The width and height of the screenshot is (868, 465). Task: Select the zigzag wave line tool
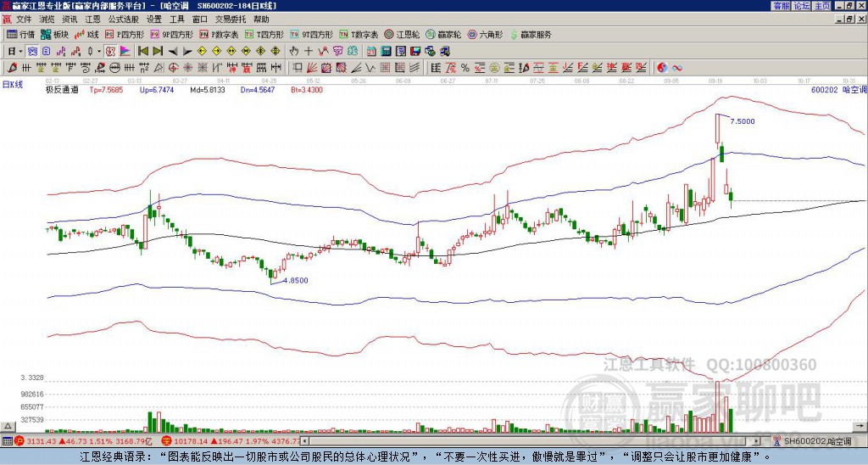(x=370, y=68)
